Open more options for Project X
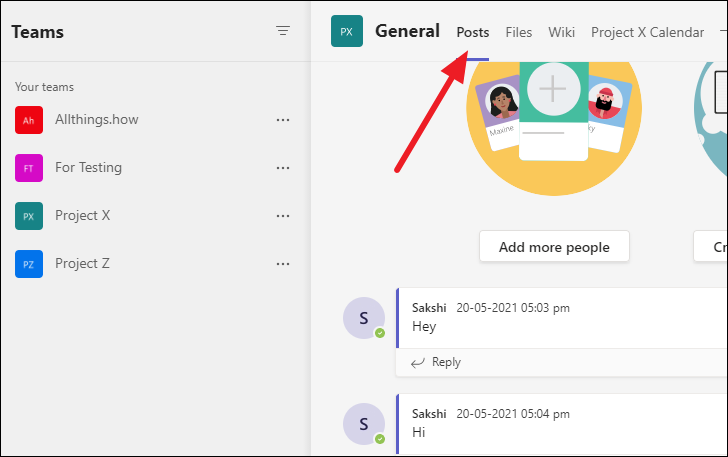Screen dimensions: 728x457 click(x=283, y=216)
